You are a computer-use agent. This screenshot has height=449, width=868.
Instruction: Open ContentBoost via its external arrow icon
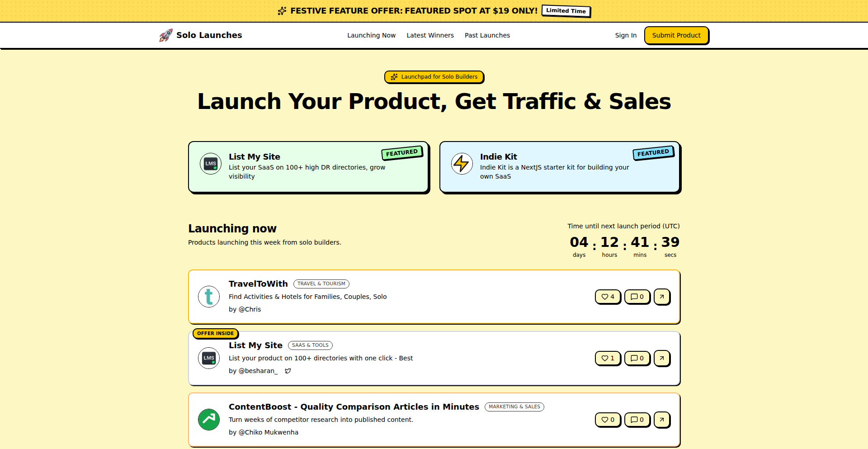point(662,420)
